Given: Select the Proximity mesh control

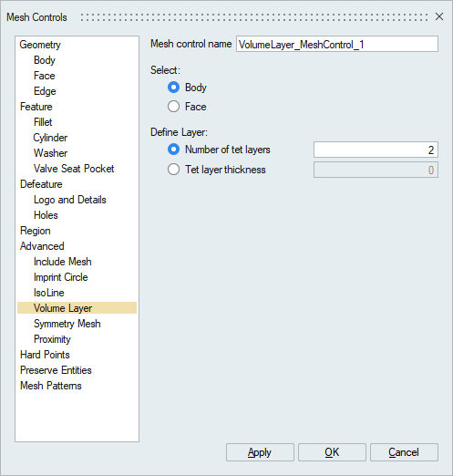Looking at the screenshot, I should (x=52, y=339).
